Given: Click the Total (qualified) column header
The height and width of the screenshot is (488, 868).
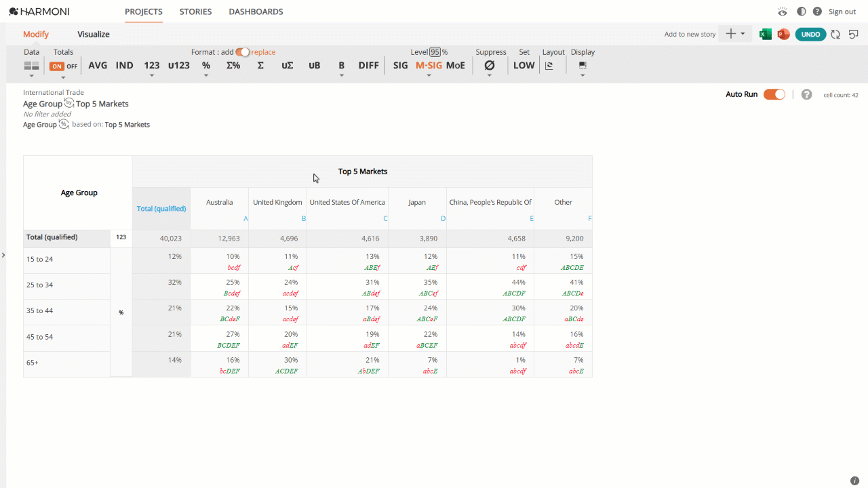Looking at the screenshot, I should click(x=161, y=209).
